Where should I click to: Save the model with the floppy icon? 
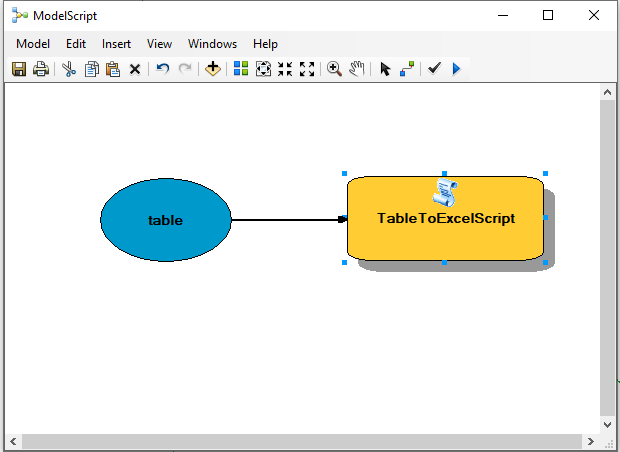click(19, 69)
